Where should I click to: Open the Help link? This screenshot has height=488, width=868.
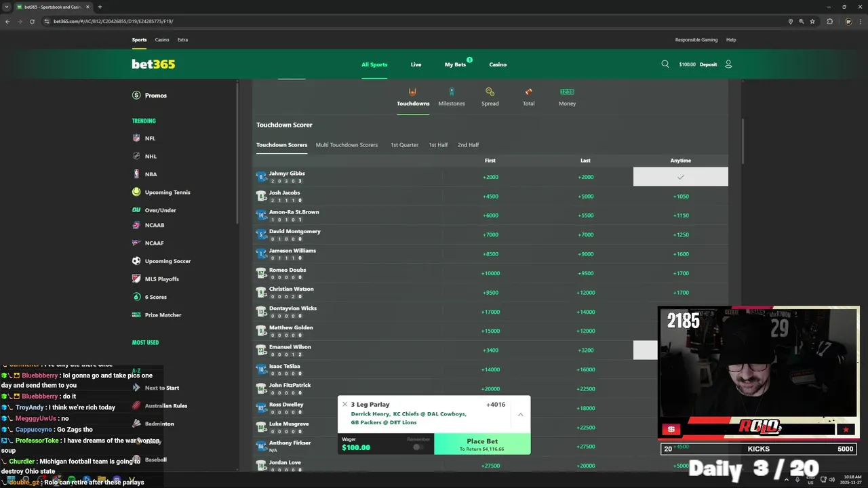[731, 40]
